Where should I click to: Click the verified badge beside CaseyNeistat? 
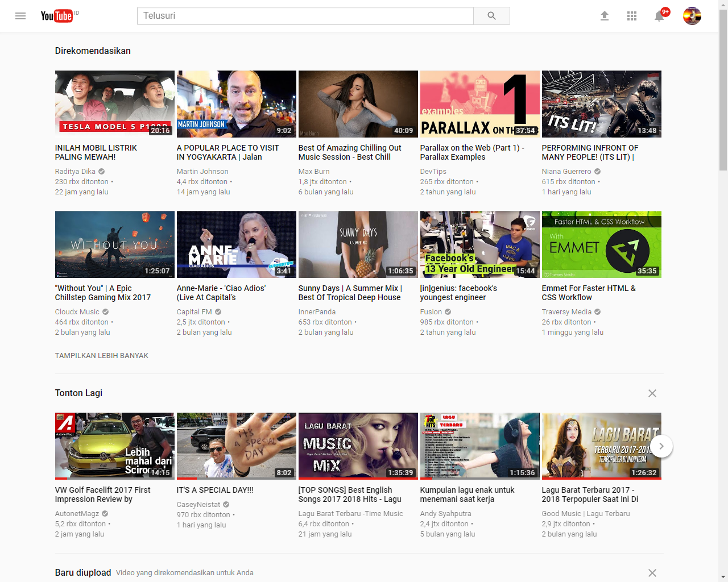[225, 504]
